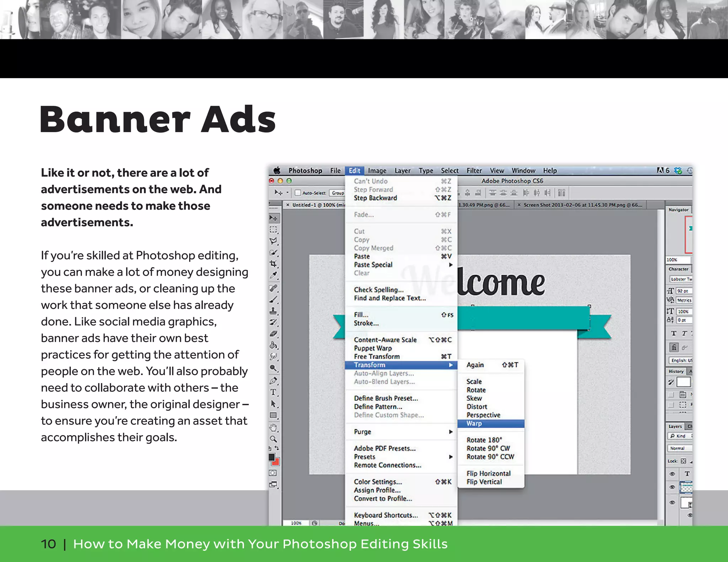
Task: Select the Type tool in the toolbox
Action: [274, 393]
